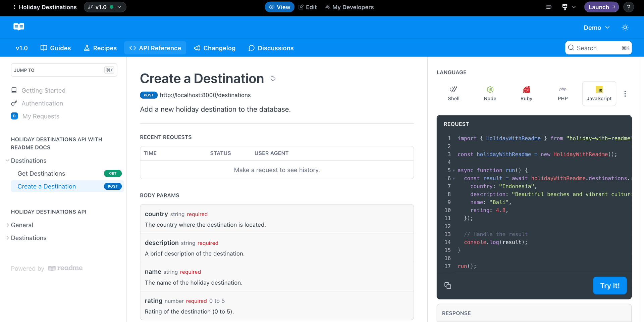Image resolution: width=644 pixels, height=322 pixels.
Task: Open more languages via three-dot icon
Action: (x=625, y=94)
